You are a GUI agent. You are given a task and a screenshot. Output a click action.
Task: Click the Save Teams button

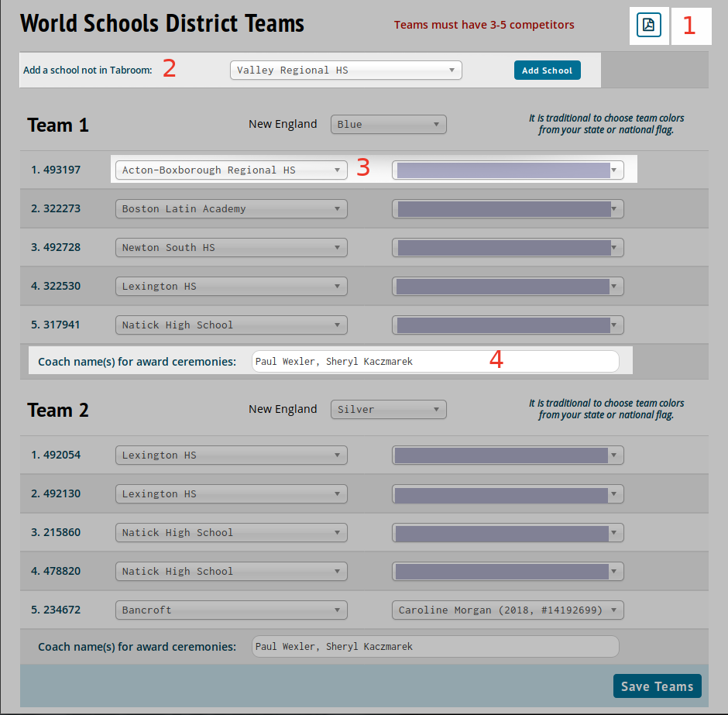pyautogui.click(x=657, y=686)
